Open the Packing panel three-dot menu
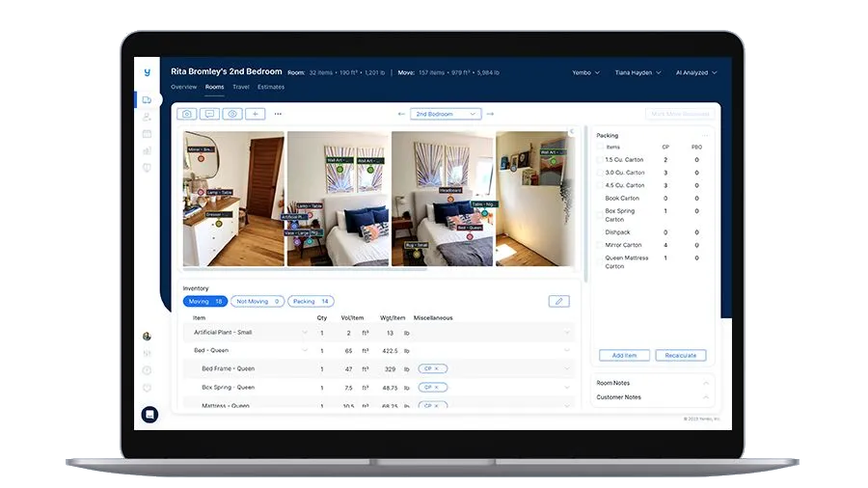The image size is (868, 488). [x=705, y=135]
